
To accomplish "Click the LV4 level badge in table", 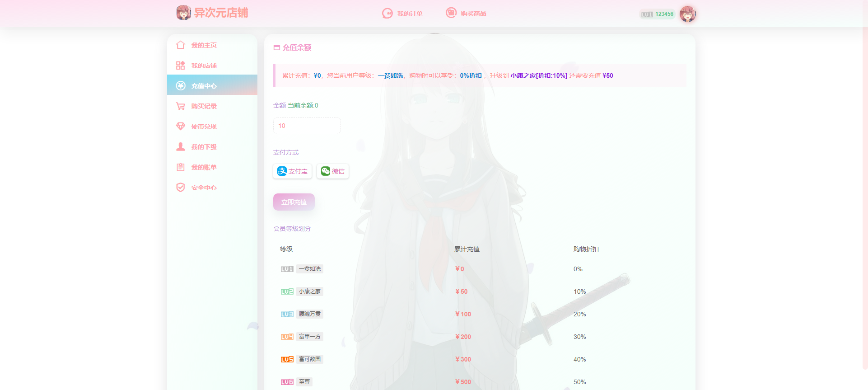I will [287, 337].
